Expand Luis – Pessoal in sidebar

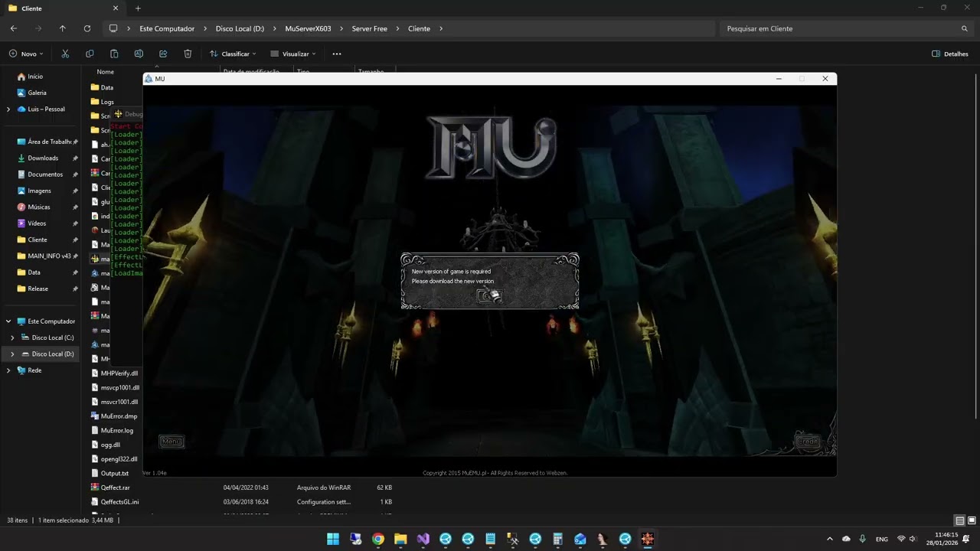pos(8,109)
